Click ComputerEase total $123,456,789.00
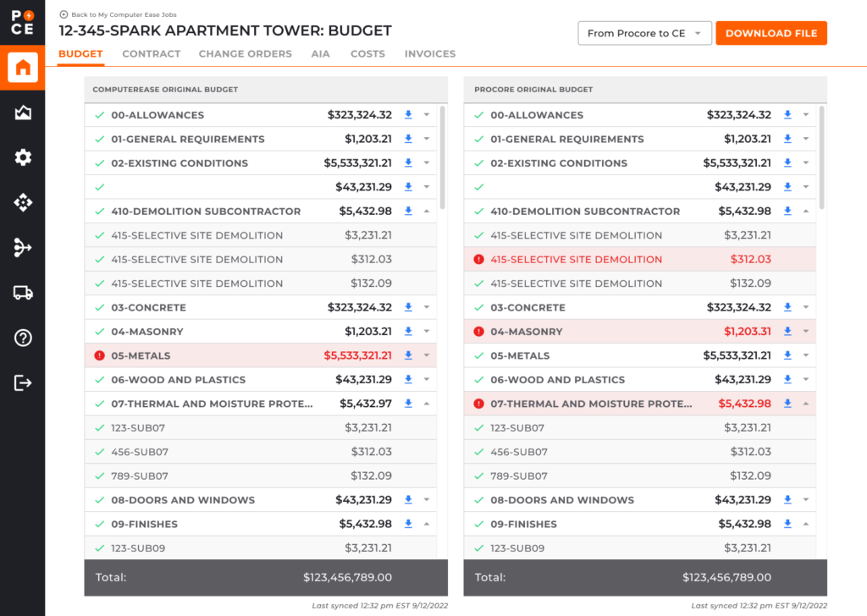Viewport: 867px width, 616px height. (347, 577)
